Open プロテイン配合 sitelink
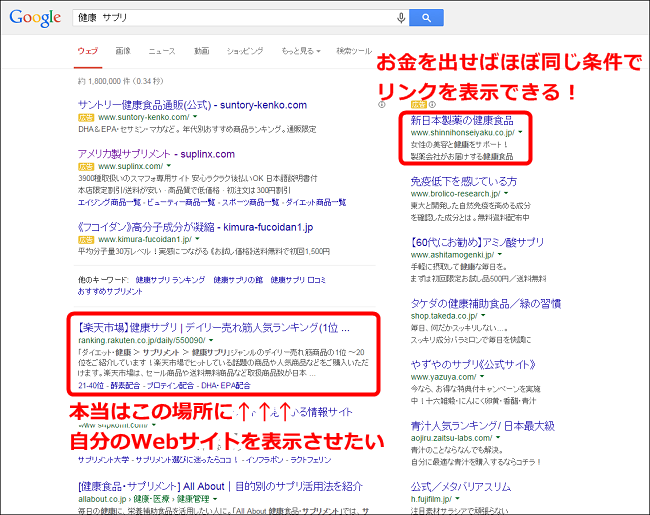Viewport: 650px width, 515px height. click(x=170, y=386)
